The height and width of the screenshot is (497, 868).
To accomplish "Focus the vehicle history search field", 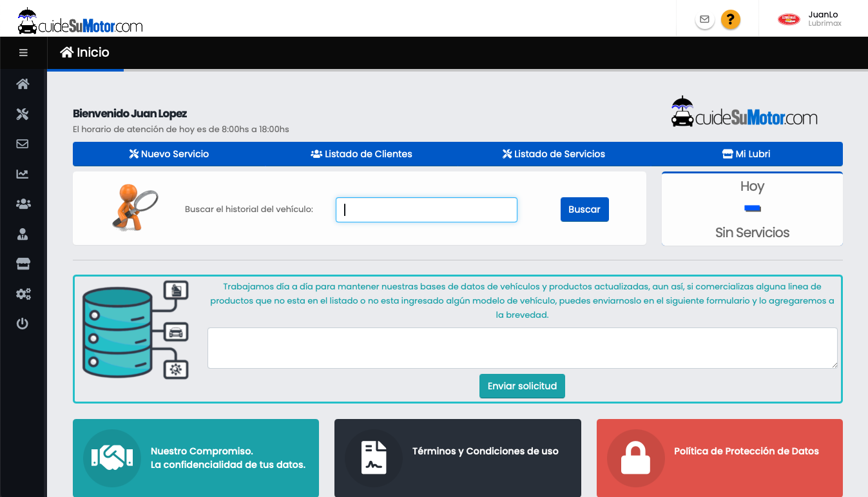I will click(x=426, y=210).
